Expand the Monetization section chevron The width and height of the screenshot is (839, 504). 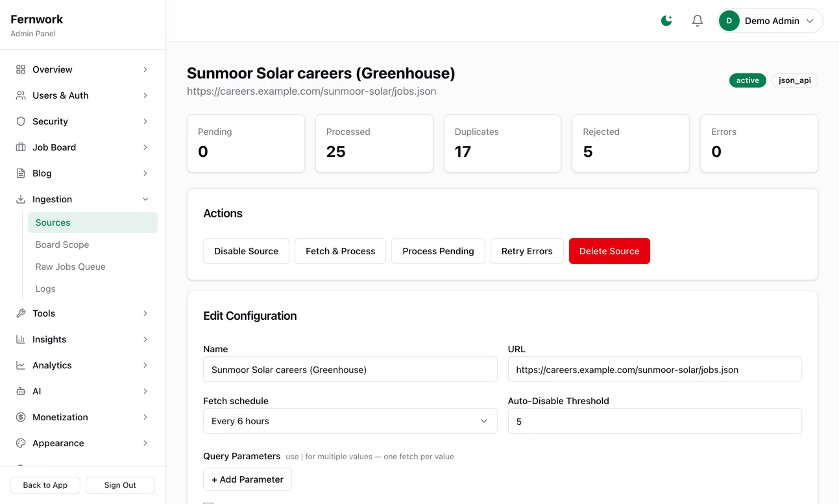coord(145,417)
